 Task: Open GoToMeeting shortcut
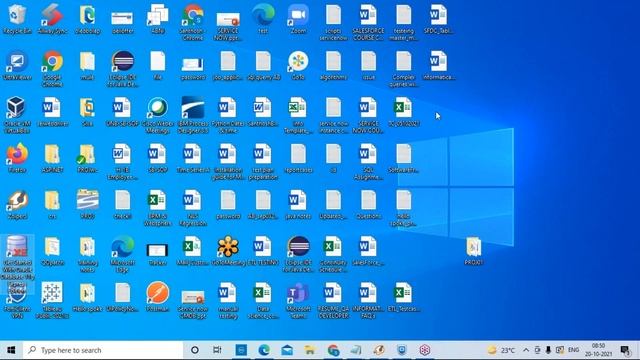point(228,251)
